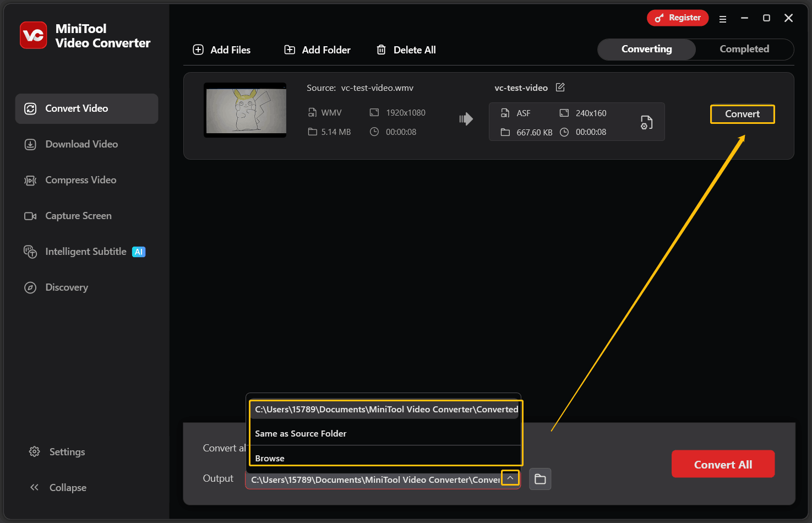Launch the Capture Screen feature
Viewport: 812px width, 523px height.
coord(78,216)
